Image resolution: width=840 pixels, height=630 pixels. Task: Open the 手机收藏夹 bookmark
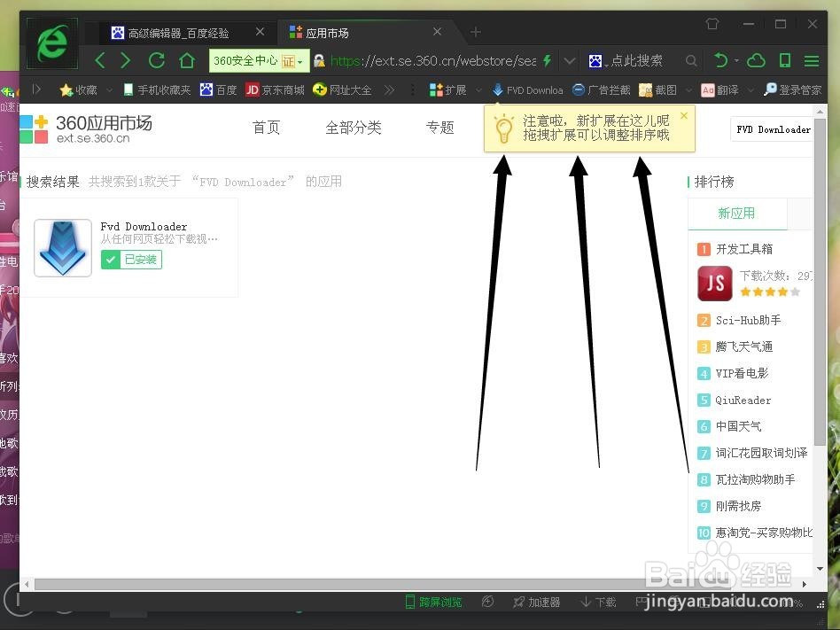[157, 90]
